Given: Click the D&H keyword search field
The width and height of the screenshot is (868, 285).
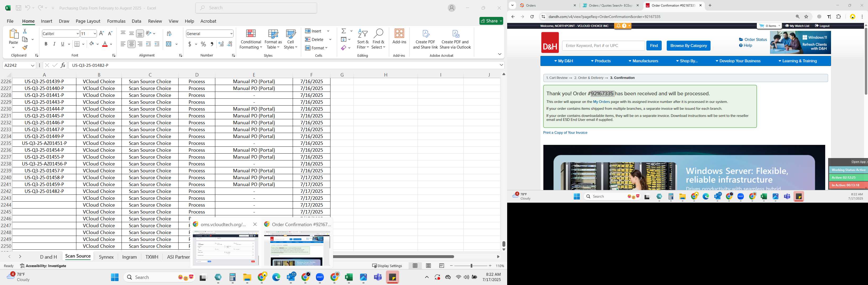Looking at the screenshot, I should [603, 45].
